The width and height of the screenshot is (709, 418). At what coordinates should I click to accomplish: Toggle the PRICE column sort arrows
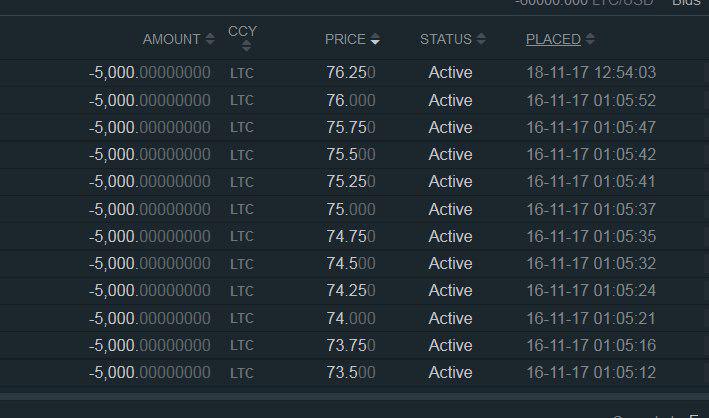coord(375,39)
